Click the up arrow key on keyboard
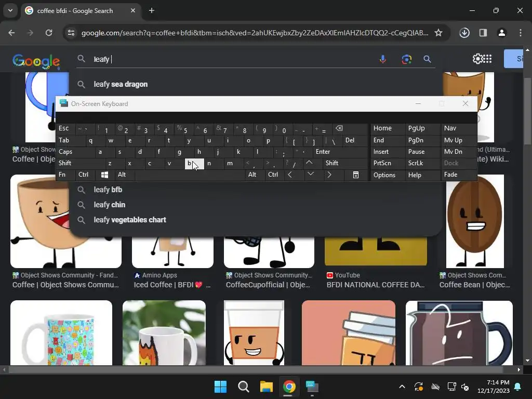Viewport: 532px width, 399px height. pos(309,163)
